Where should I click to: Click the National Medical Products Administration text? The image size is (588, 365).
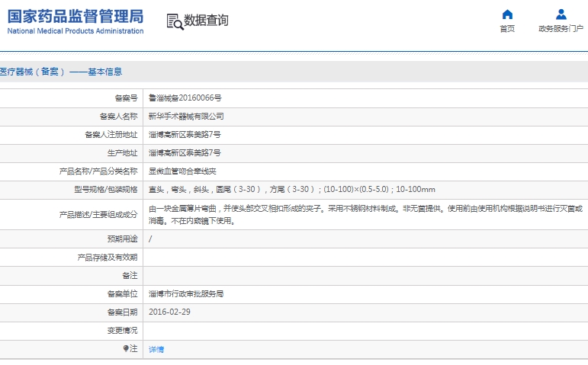pos(76,30)
